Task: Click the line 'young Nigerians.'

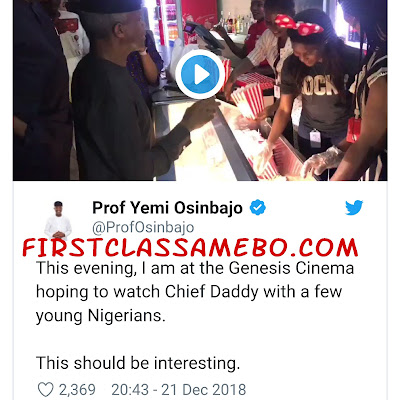Action: 101,316
